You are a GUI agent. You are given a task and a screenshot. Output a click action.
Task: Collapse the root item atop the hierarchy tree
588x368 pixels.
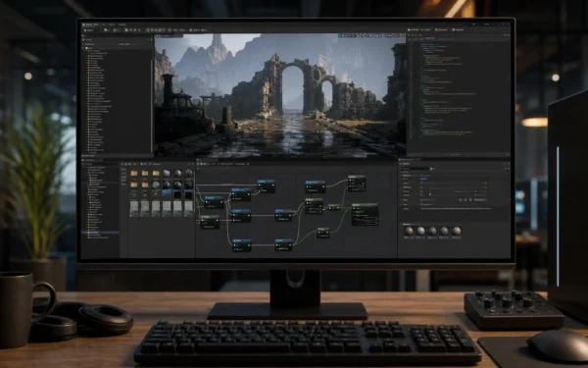point(84,48)
